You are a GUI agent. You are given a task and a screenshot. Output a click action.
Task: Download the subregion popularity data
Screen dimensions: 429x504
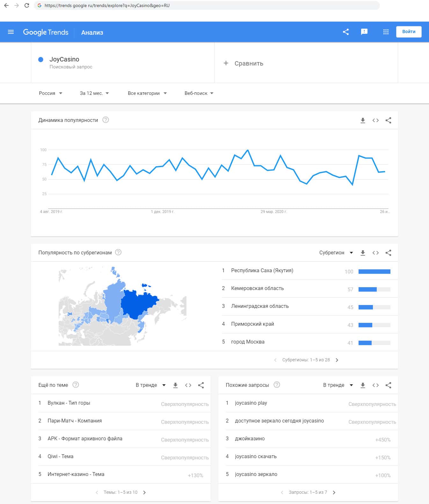[x=363, y=253]
